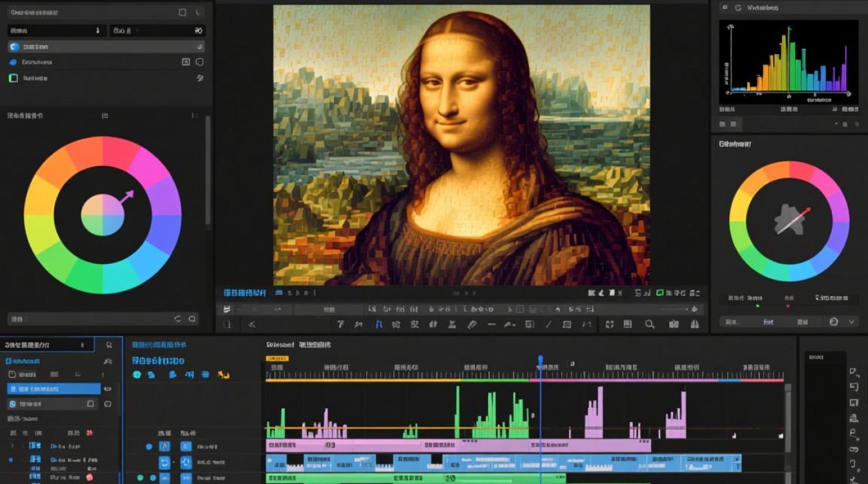
Task: Click the square icon in top-left panel header
Action: (x=183, y=12)
